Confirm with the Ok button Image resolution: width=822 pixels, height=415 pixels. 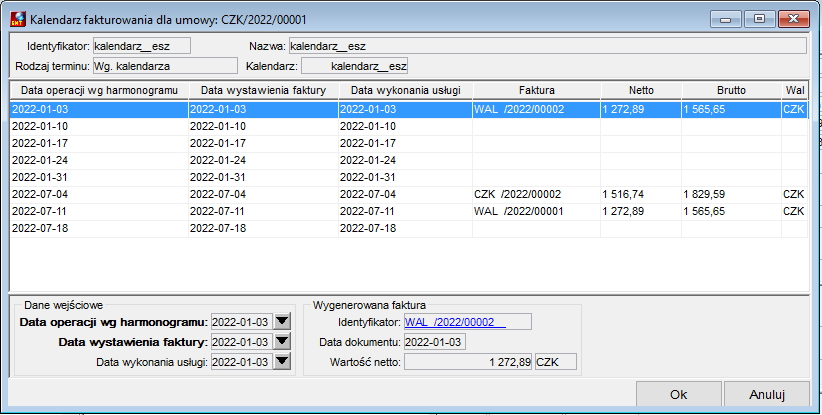678,395
